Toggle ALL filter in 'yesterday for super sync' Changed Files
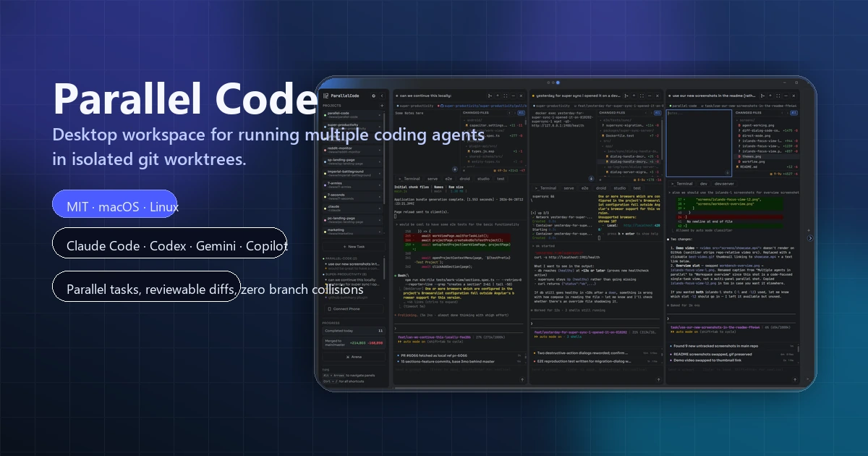Viewport: 868px width, 456px height. [658, 113]
